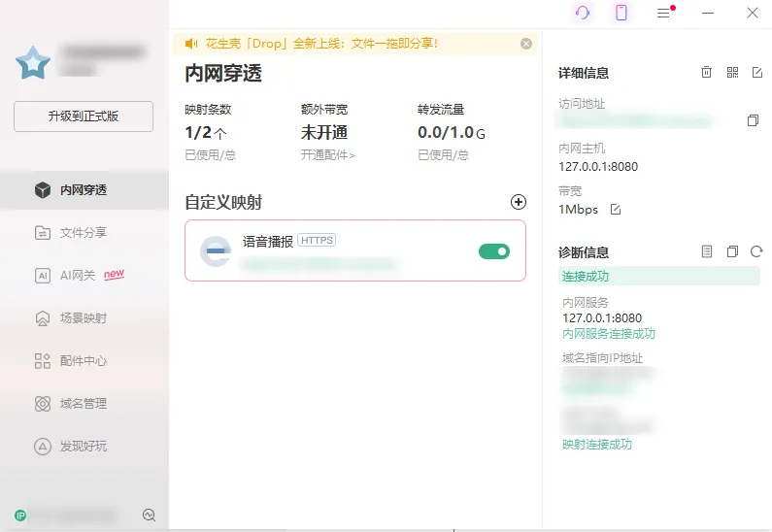Viewport: 772px width, 532px height.
Task: Click 连接成功 status bar
Action: click(658, 276)
